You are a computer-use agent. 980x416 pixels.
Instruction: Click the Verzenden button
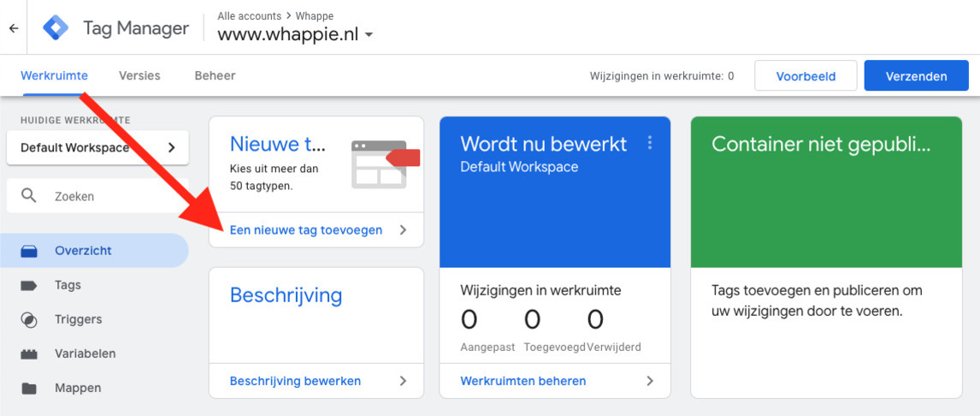coord(916,76)
